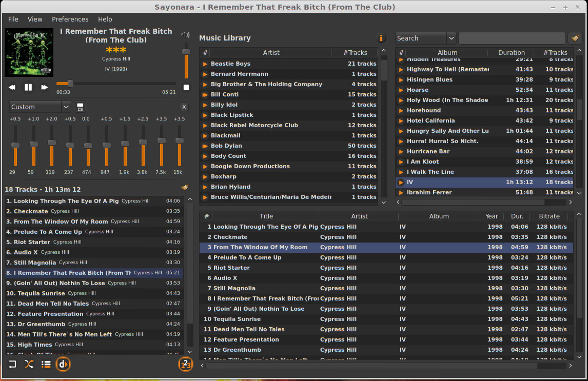Disable dynamic playback mode
The width and height of the screenshot is (588, 381).
click(x=63, y=364)
